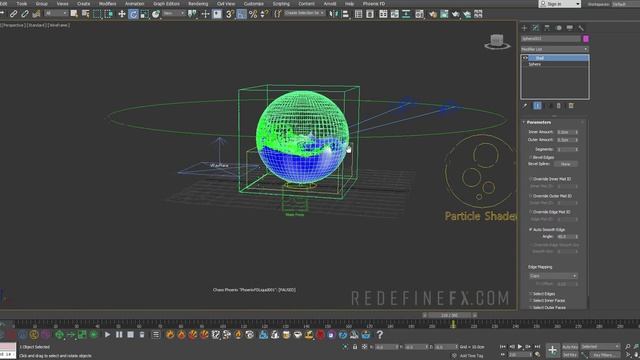The height and width of the screenshot is (360, 640).
Task: Pause the Phoenix FD simulation
Action: [x=119, y=335]
